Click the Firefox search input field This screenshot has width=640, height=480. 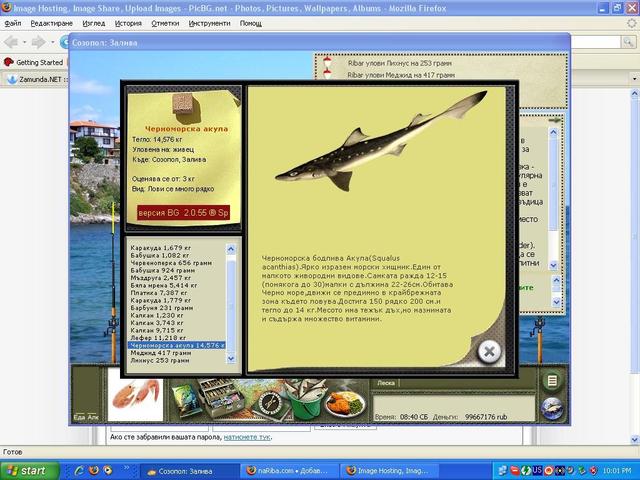(595, 42)
